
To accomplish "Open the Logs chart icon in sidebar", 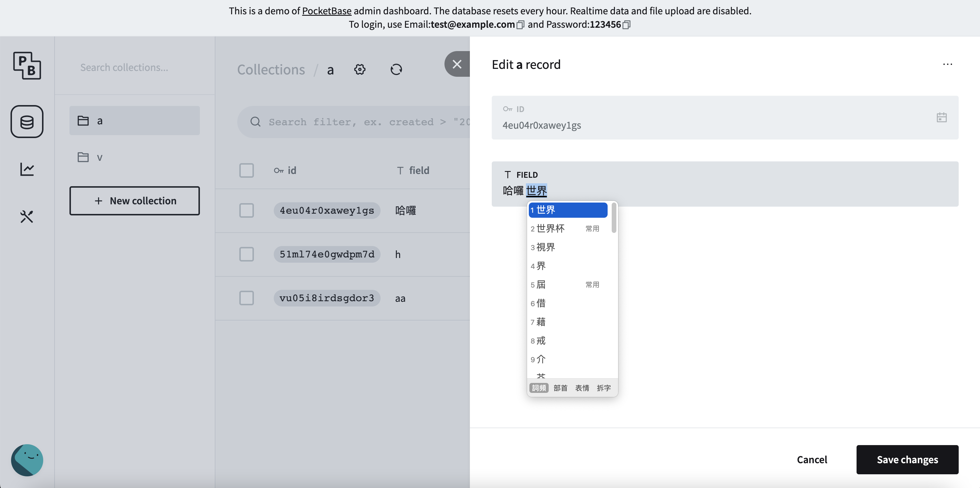I will pyautogui.click(x=27, y=170).
